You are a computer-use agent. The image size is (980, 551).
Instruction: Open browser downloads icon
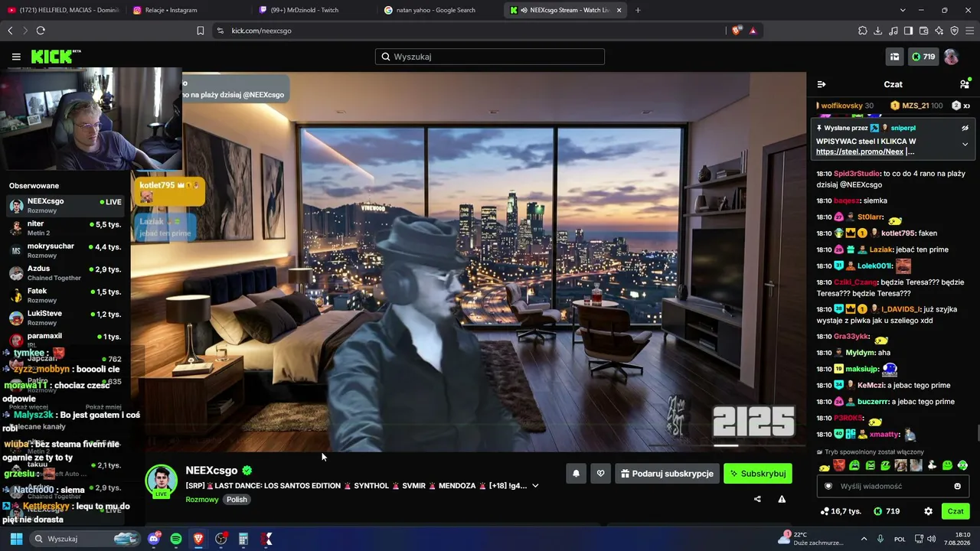(x=878, y=31)
